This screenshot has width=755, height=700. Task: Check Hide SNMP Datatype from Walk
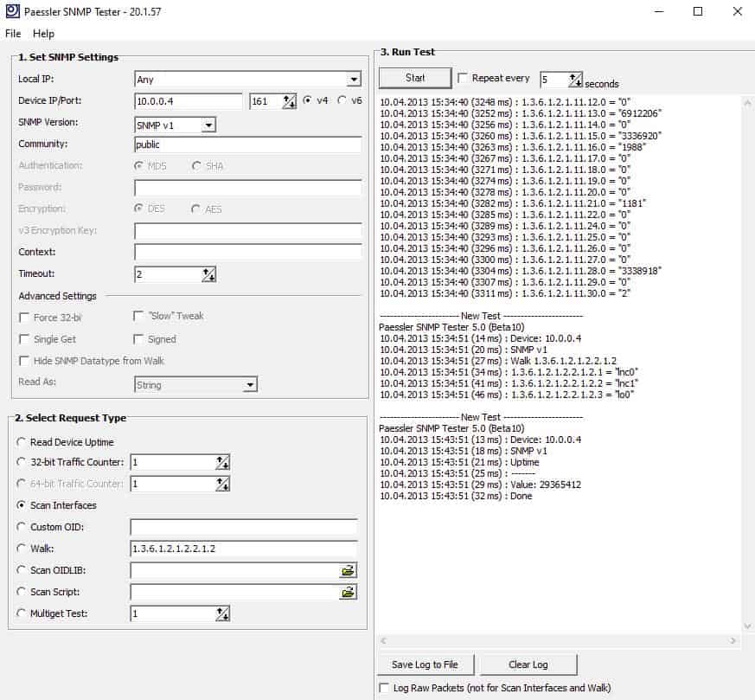click(x=23, y=361)
